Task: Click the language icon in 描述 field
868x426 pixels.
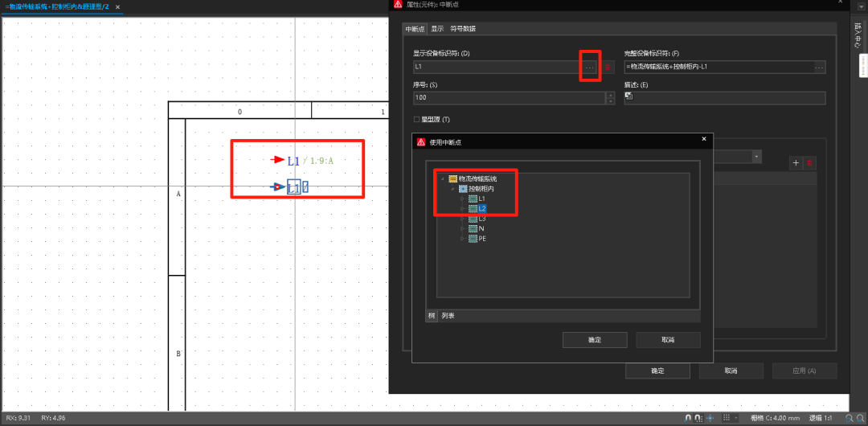Action: pyautogui.click(x=628, y=96)
